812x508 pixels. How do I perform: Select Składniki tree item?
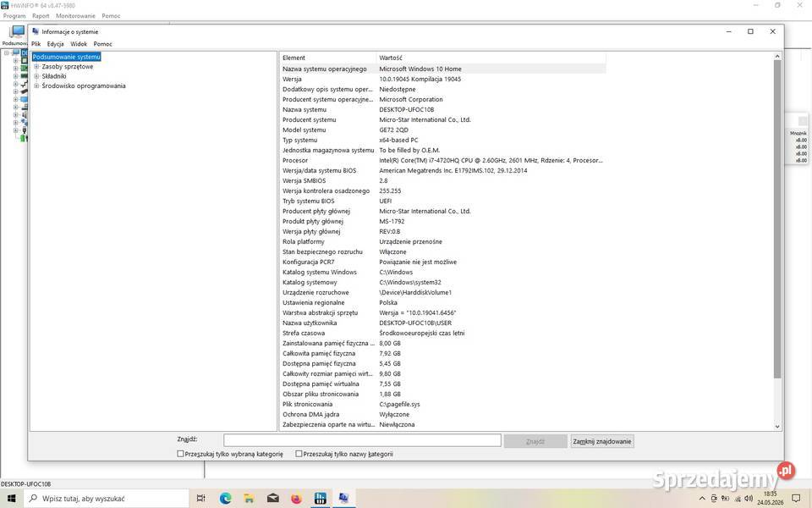coord(54,76)
